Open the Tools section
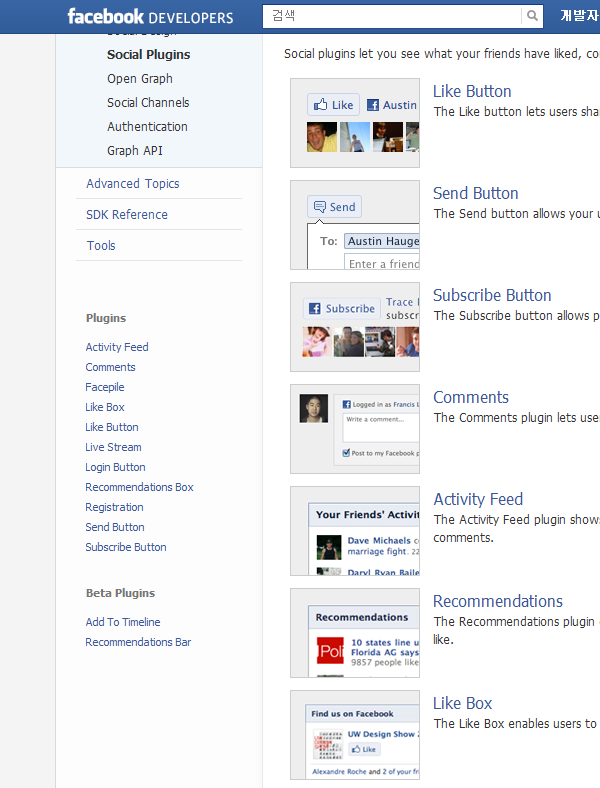Screen dimensions: 600x788 [101, 246]
